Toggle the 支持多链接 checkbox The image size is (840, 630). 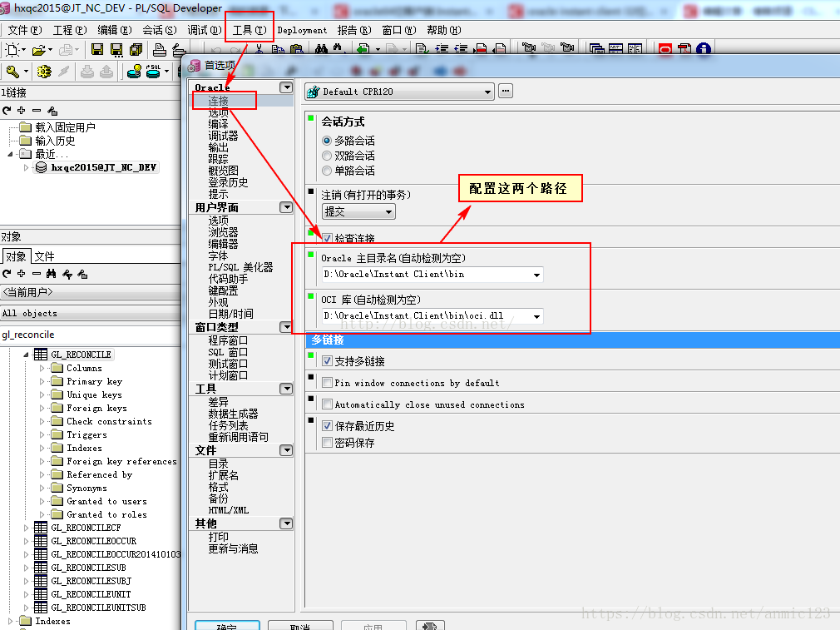coord(327,361)
